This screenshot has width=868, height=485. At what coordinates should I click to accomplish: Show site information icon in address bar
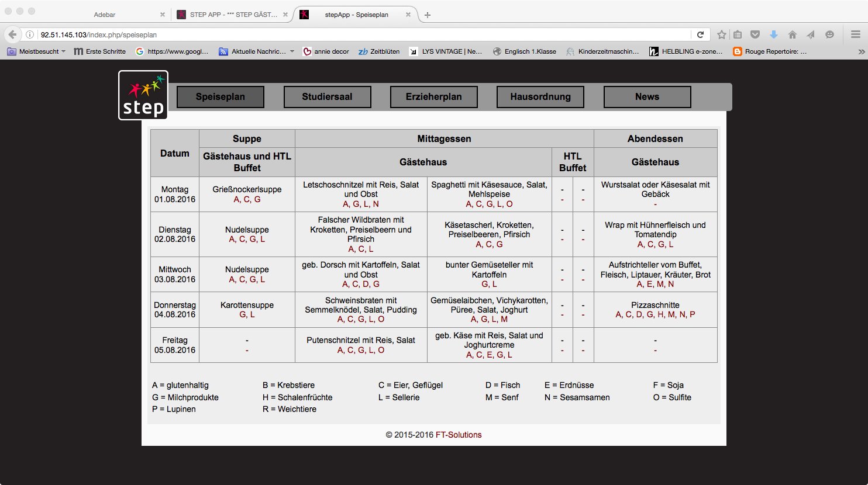[x=30, y=34]
